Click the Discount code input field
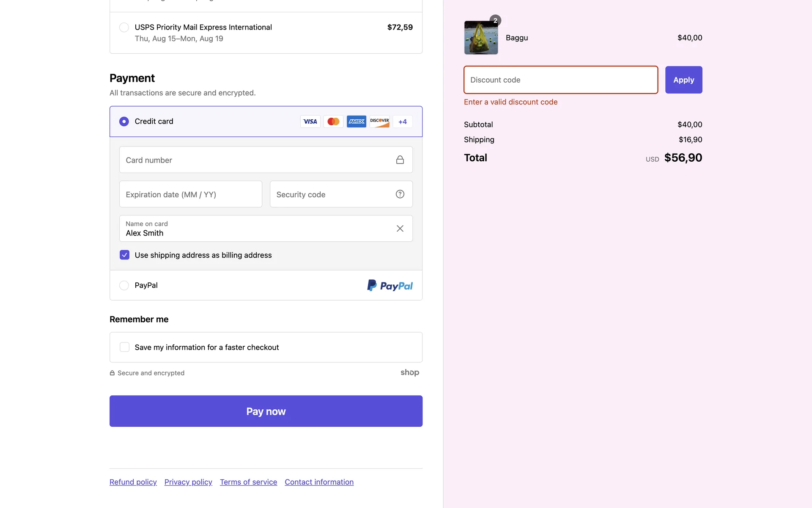 560,80
